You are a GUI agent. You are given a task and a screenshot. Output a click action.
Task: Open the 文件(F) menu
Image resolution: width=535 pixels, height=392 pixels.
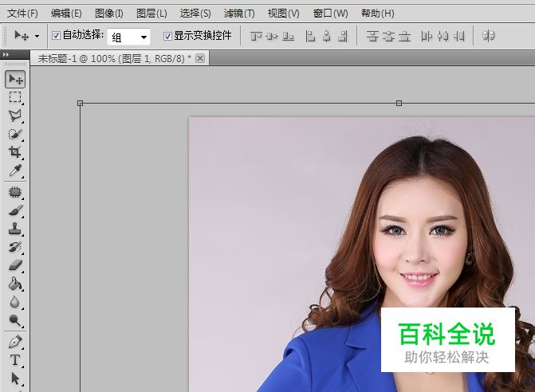click(x=22, y=14)
